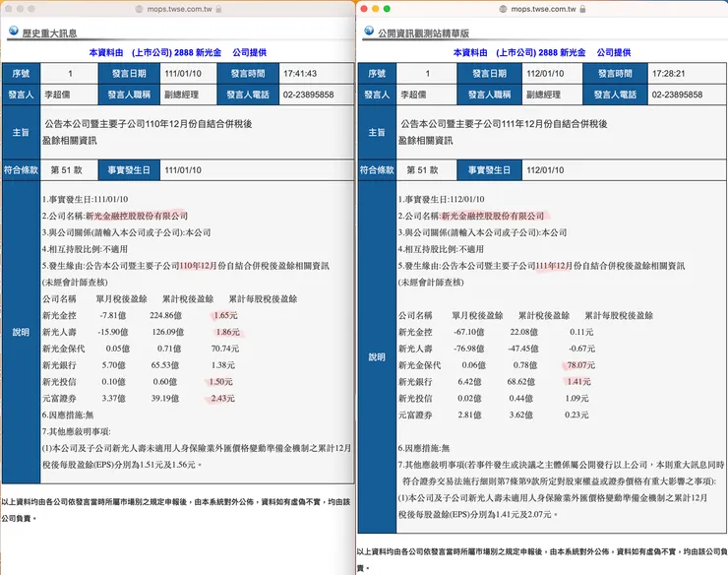Image resolution: width=728 pixels, height=575 pixels.
Task: Click 6.因應措施:無 line in left window
Action: coord(68,415)
